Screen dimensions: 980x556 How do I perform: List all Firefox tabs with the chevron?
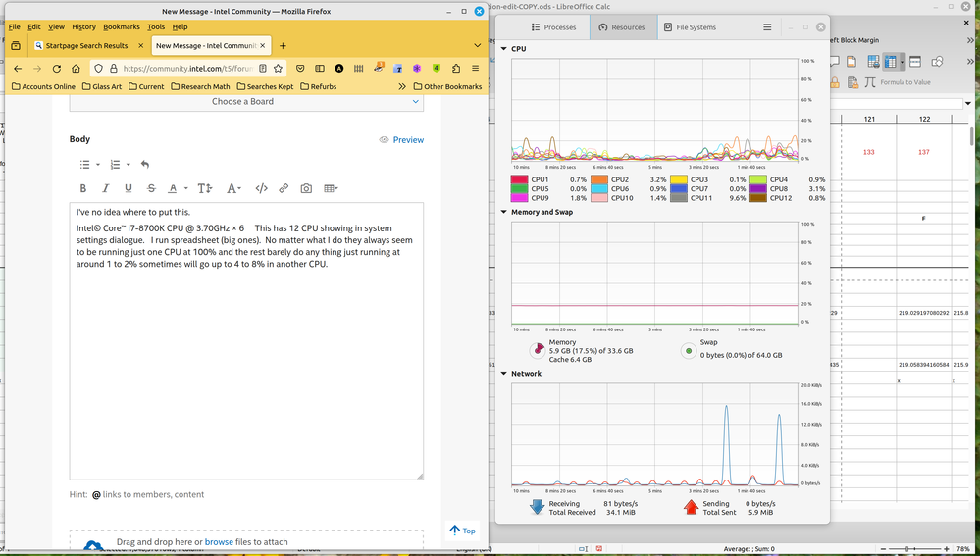click(x=478, y=46)
